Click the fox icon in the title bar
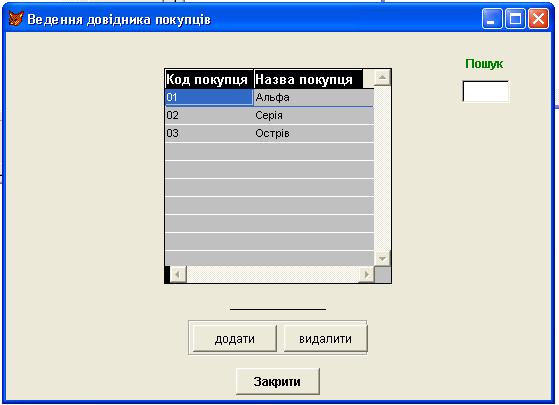The height and width of the screenshot is (405, 559). [16, 19]
